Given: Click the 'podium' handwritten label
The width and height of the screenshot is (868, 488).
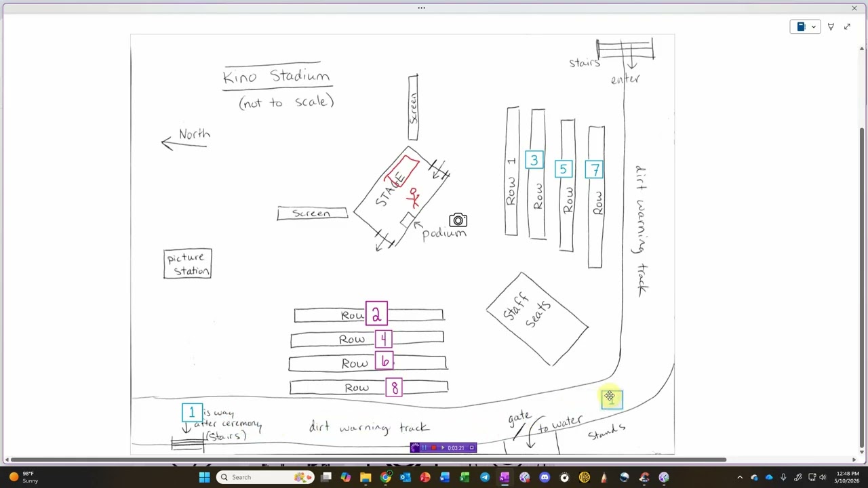Looking at the screenshot, I should (444, 233).
